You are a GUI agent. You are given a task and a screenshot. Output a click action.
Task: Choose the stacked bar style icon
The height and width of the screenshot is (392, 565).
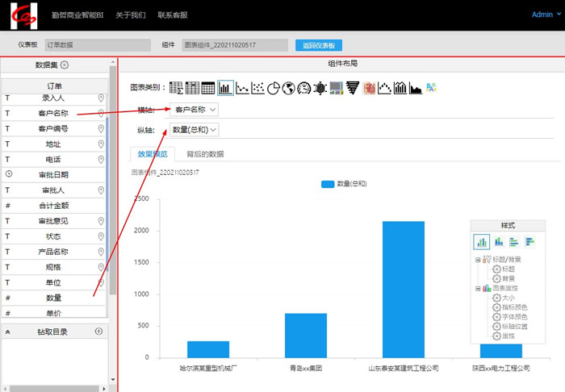[499, 241]
